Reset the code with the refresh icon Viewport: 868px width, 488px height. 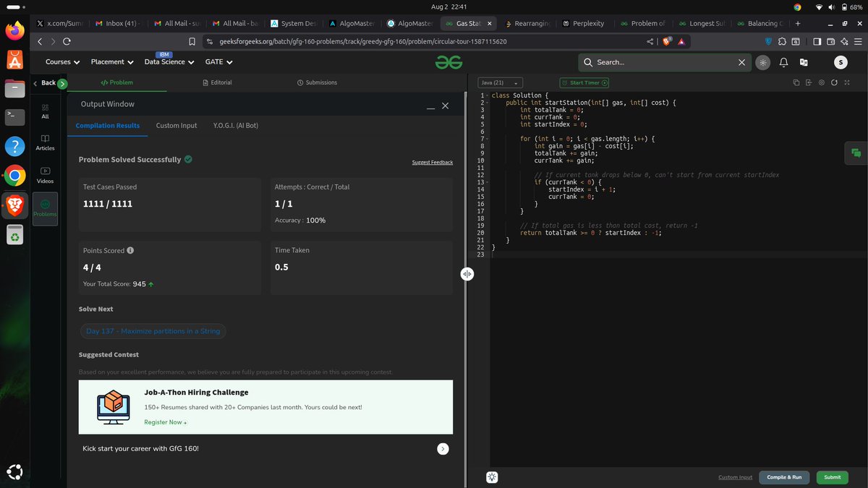click(x=834, y=82)
